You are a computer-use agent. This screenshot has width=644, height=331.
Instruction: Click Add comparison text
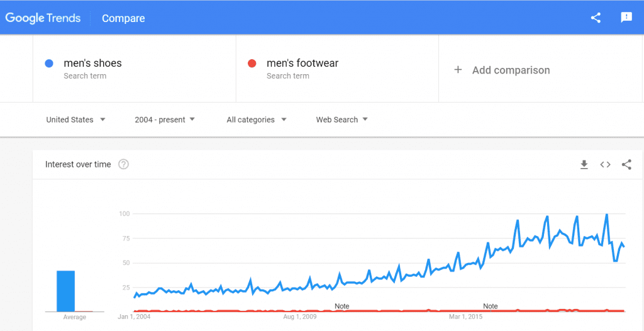tap(511, 70)
